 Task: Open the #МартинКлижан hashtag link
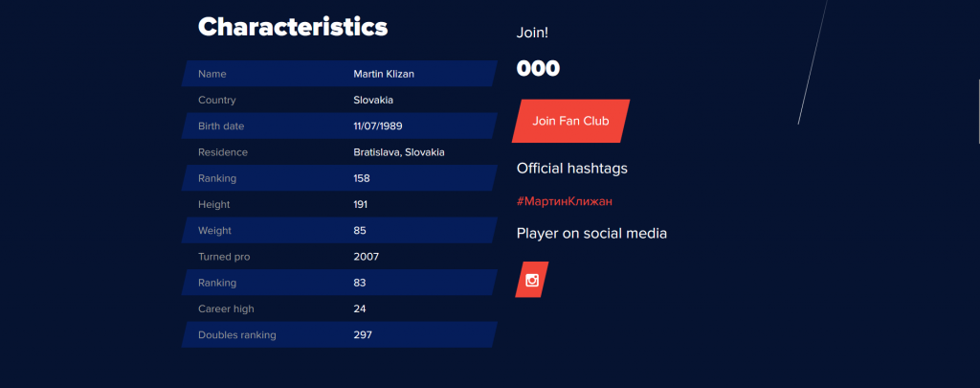coord(565,201)
